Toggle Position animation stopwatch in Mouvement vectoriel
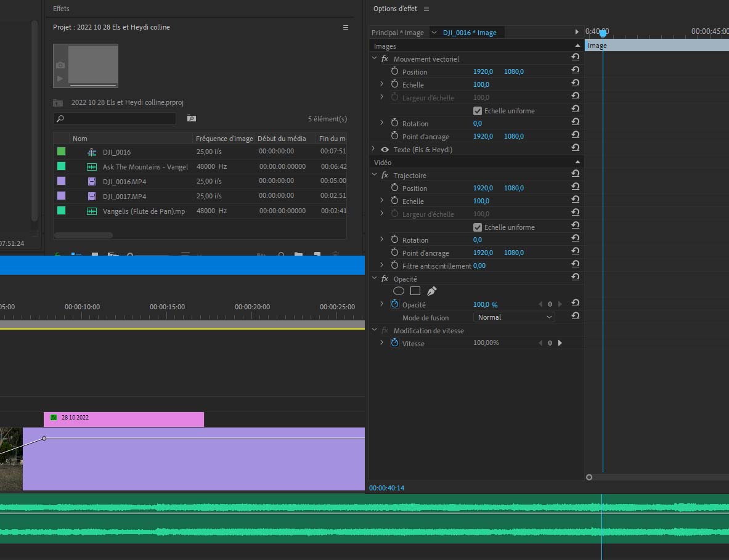Viewport: 729px width, 560px height. click(x=395, y=71)
